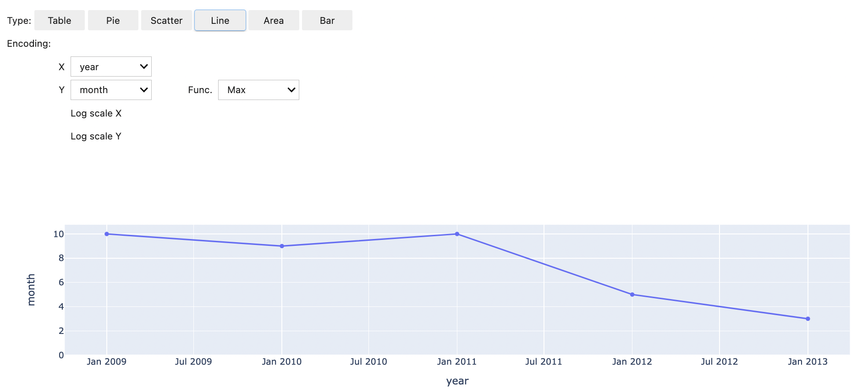
Task: Open the Y encoding dropdown showing month
Action: 111,90
